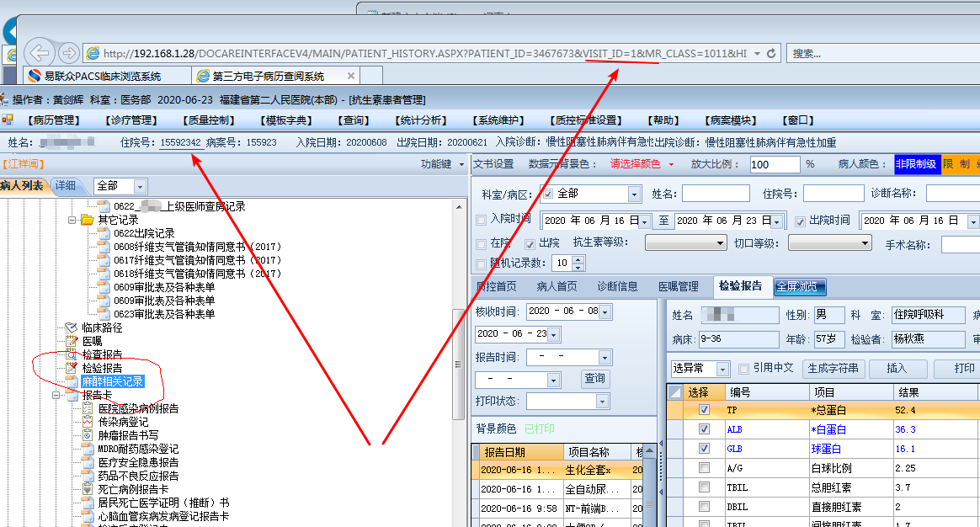Viewport: 980px width, 527px height.
Task: Open the 打印状态 dropdown
Action: coord(603,402)
